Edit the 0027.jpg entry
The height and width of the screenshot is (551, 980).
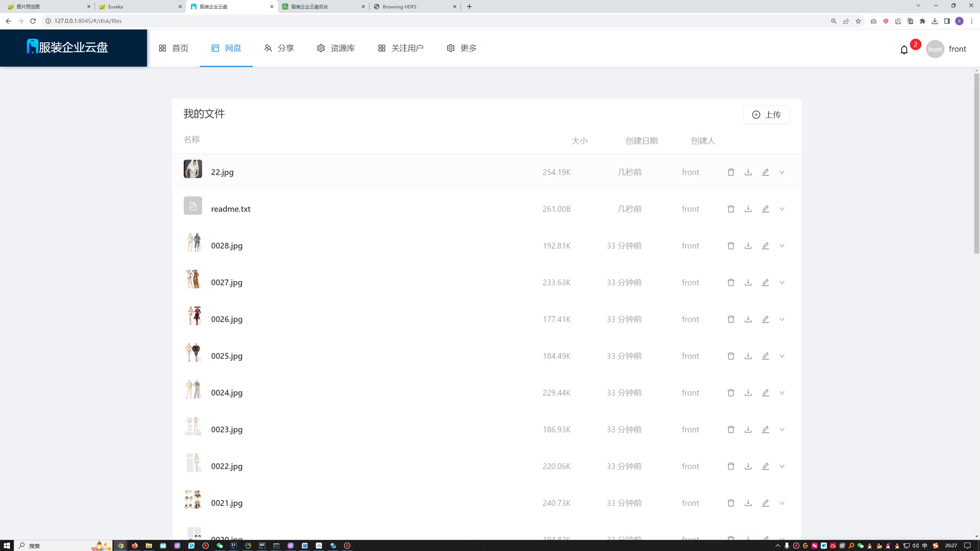coord(765,282)
